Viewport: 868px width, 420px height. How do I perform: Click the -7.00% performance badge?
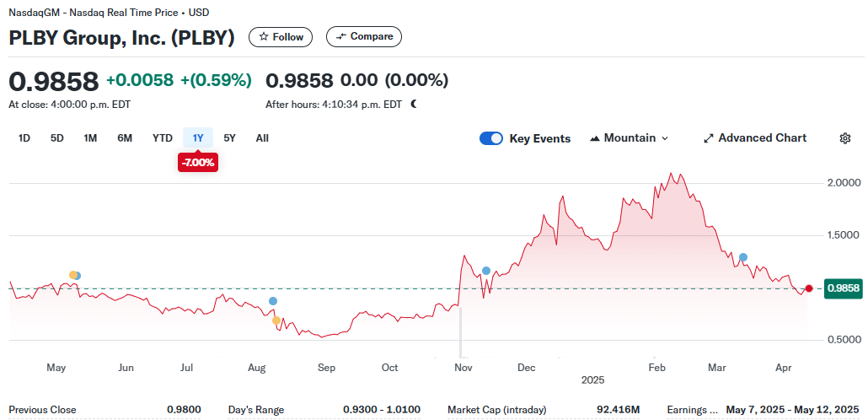click(x=198, y=163)
